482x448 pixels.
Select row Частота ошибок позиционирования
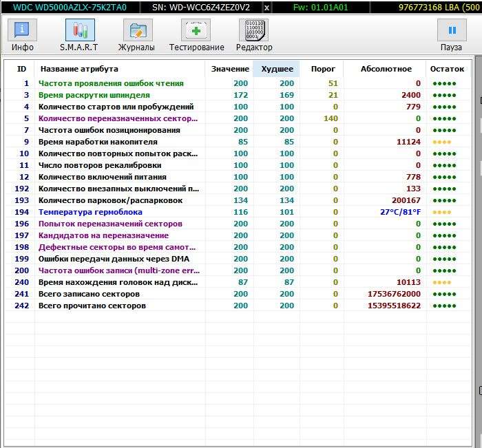click(x=238, y=130)
